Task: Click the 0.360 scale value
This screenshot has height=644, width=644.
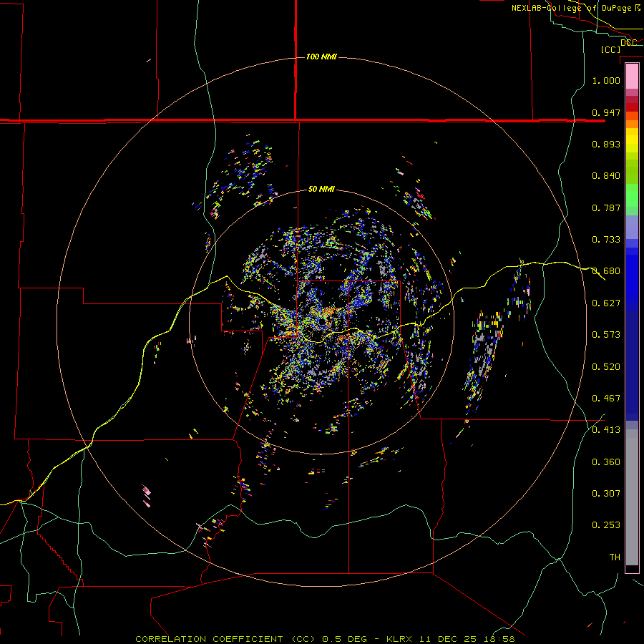Action: (x=606, y=462)
